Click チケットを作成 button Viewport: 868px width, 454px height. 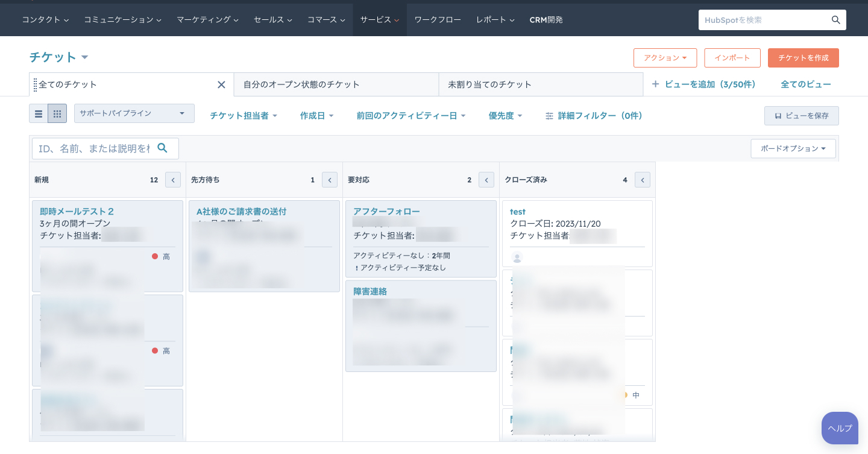coord(804,58)
